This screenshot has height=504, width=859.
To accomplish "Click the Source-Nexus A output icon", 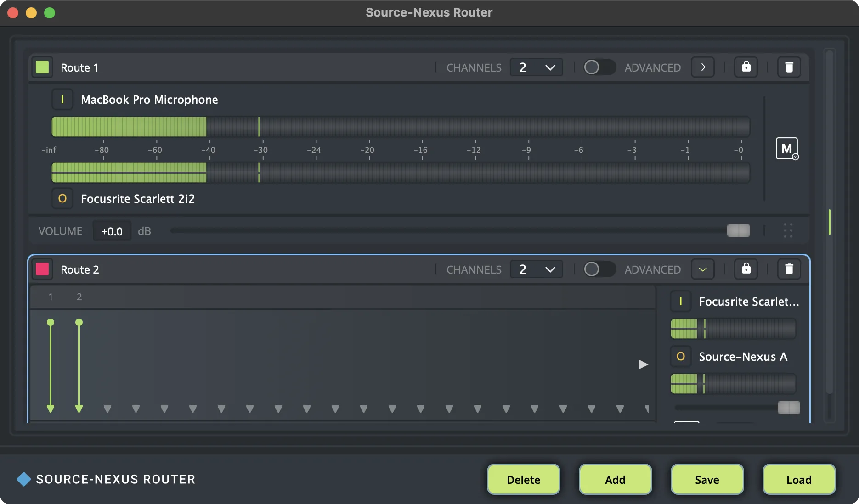I will click(x=681, y=356).
